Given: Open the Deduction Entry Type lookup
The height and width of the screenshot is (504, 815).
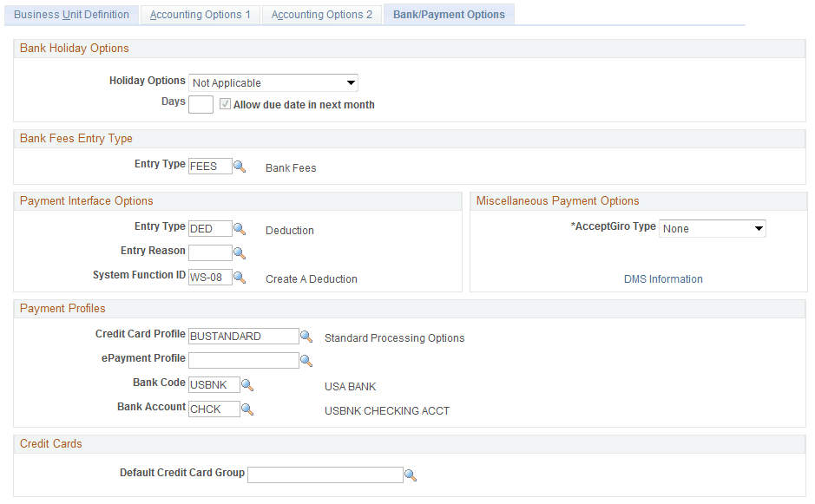Looking at the screenshot, I should [x=240, y=230].
